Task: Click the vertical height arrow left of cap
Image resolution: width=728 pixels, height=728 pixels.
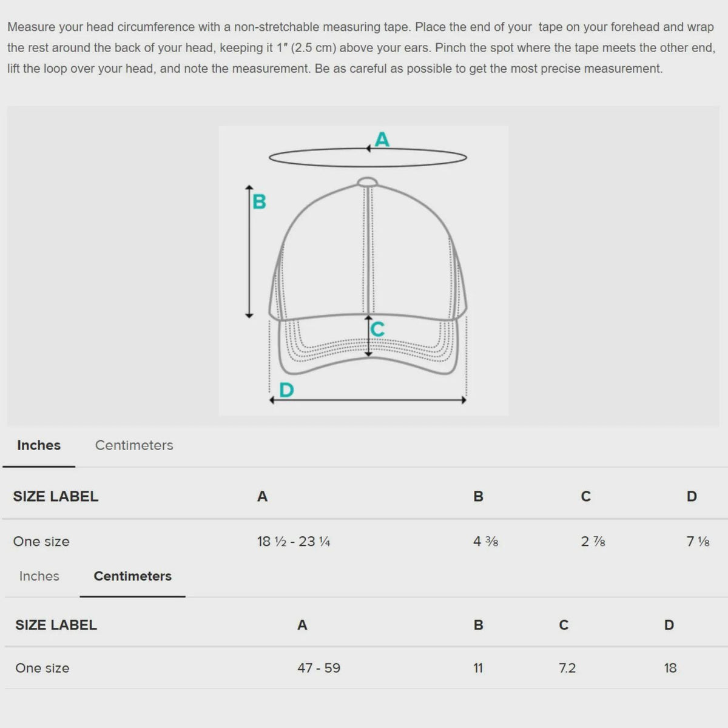Action: click(249, 252)
